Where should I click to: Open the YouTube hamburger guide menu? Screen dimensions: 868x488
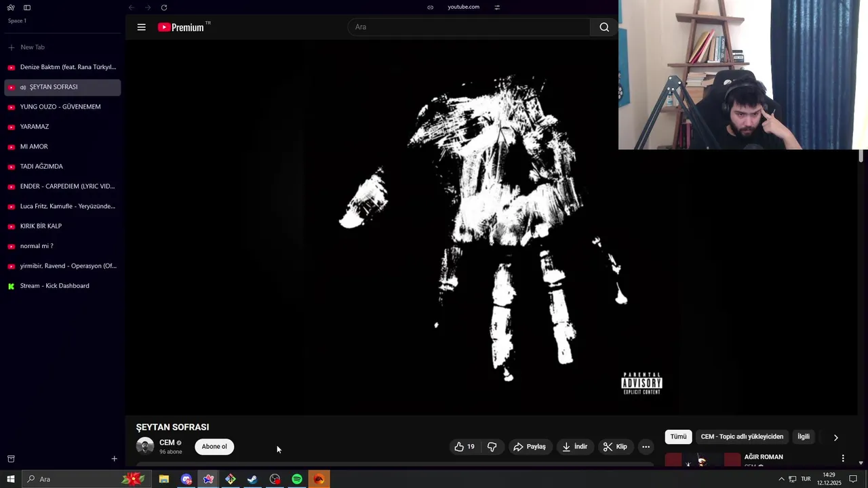click(141, 27)
